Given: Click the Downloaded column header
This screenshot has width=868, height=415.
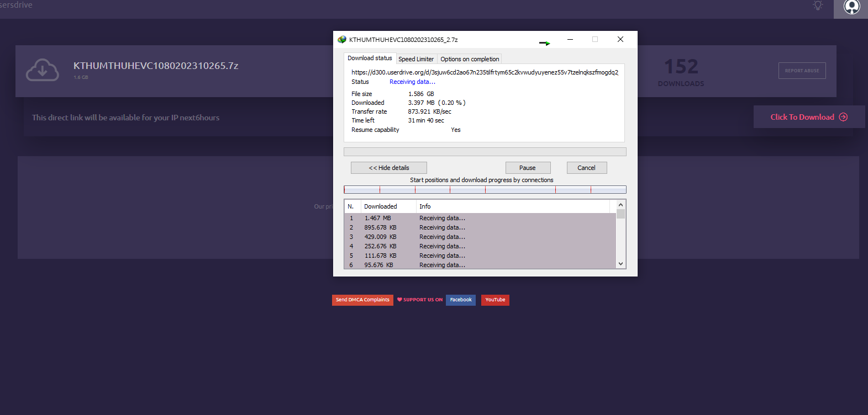Looking at the screenshot, I should pos(388,206).
